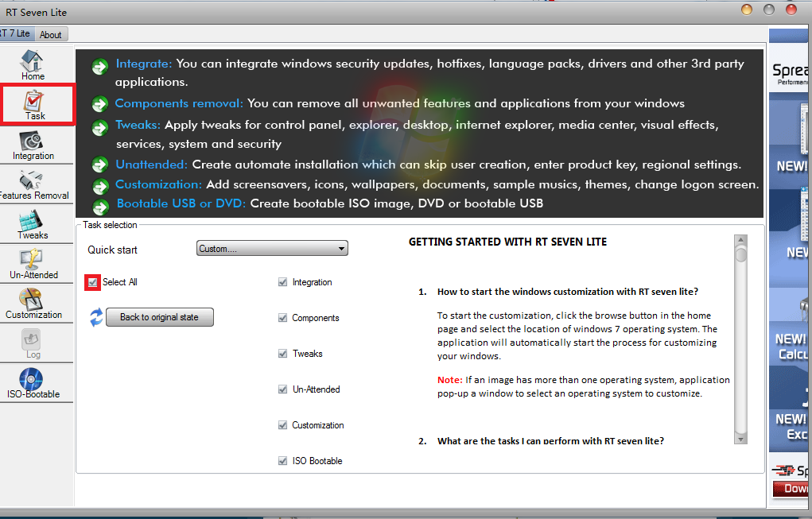Click the help panel scrollbar thumb
The height and width of the screenshot is (519, 812).
(x=740, y=254)
